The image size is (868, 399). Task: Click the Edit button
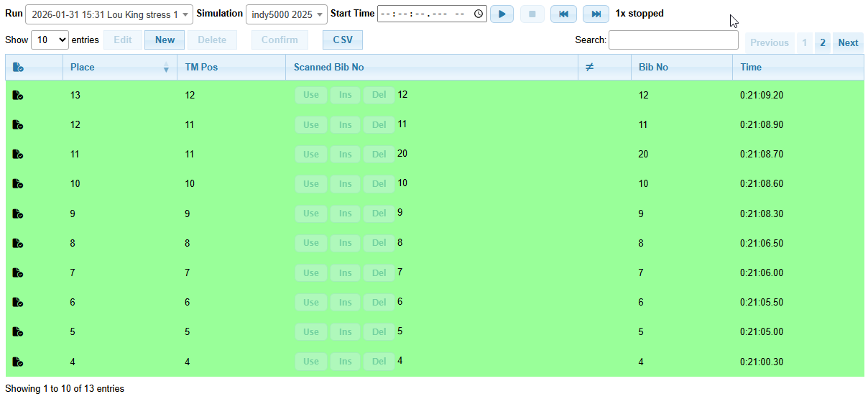[123, 40]
